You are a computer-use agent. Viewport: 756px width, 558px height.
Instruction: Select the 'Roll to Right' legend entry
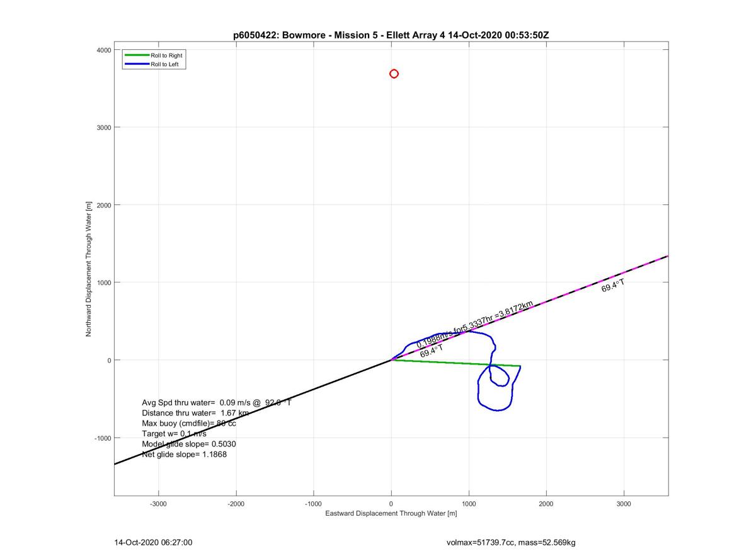pos(153,55)
